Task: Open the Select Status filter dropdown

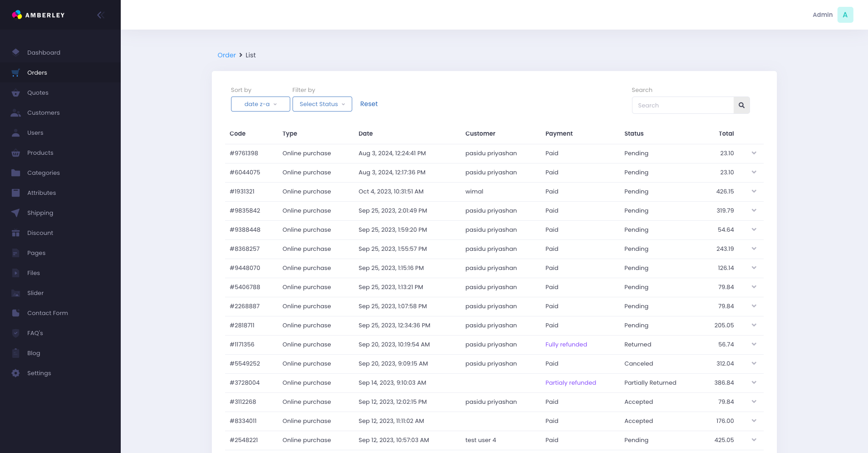Action: [322, 104]
